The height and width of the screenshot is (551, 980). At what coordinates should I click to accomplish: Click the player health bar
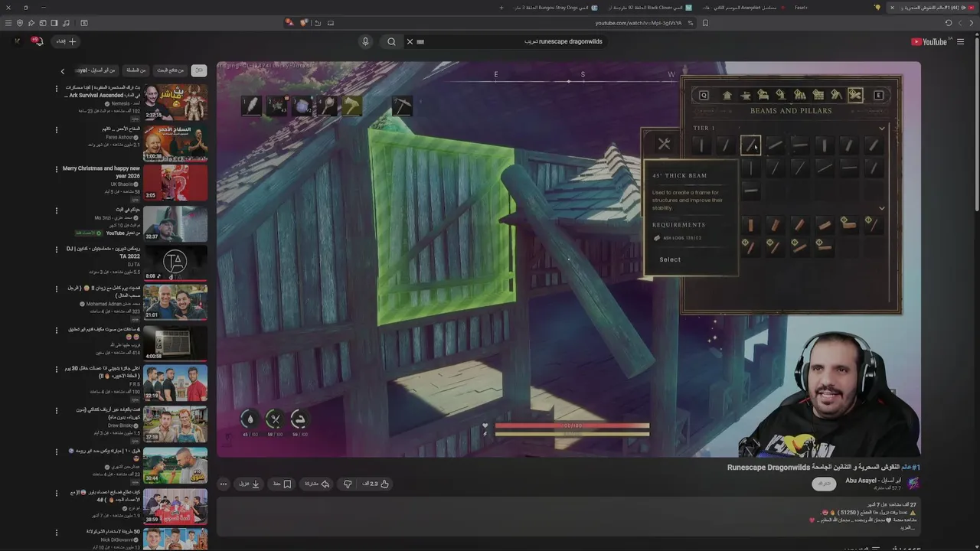[x=572, y=425]
